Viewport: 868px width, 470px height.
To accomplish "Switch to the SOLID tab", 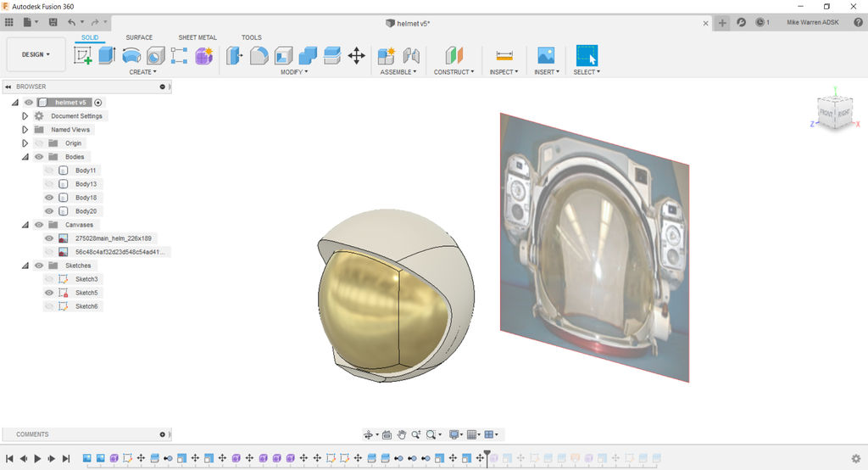I will coord(90,37).
